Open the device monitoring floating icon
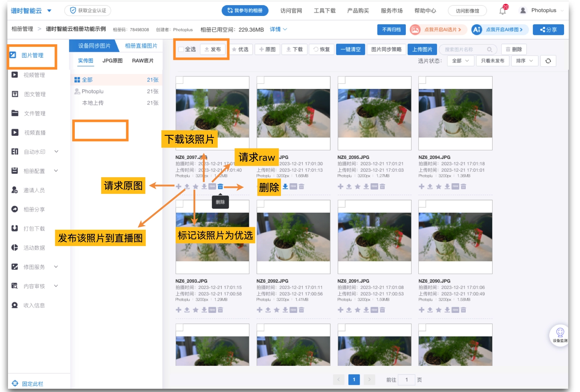The height and width of the screenshot is (392, 580). [560, 335]
